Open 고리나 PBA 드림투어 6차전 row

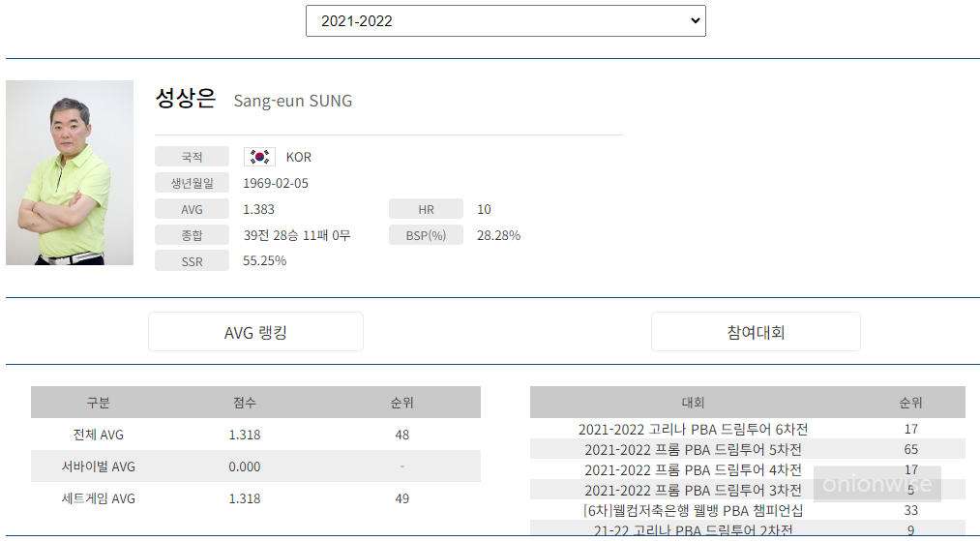748,429
